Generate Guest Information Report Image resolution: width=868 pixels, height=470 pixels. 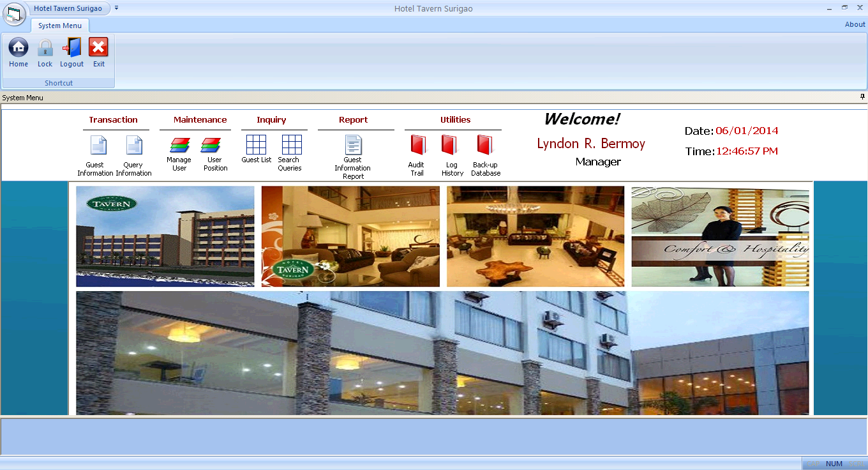click(353, 145)
